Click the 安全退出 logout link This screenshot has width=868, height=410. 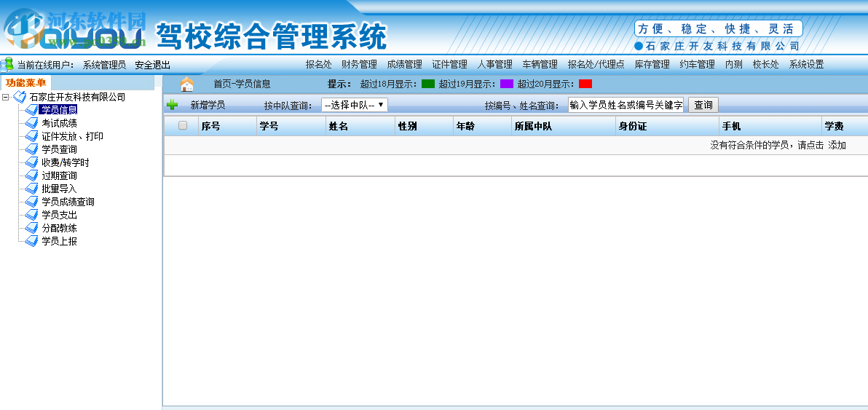click(x=153, y=65)
